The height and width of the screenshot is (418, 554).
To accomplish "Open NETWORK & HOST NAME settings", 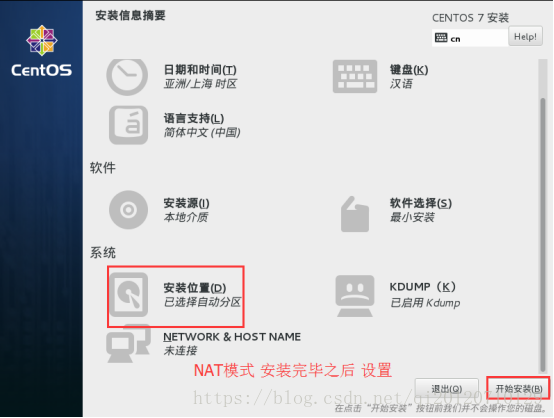I will pos(232,337).
